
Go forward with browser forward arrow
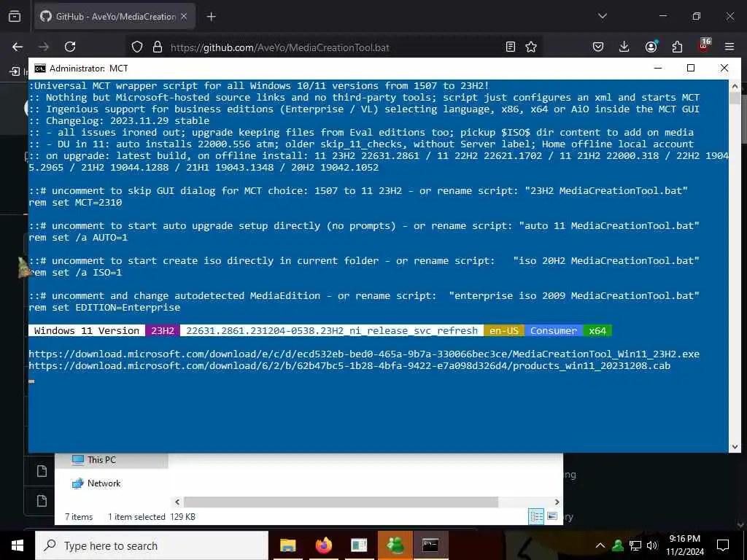click(x=44, y=47)
